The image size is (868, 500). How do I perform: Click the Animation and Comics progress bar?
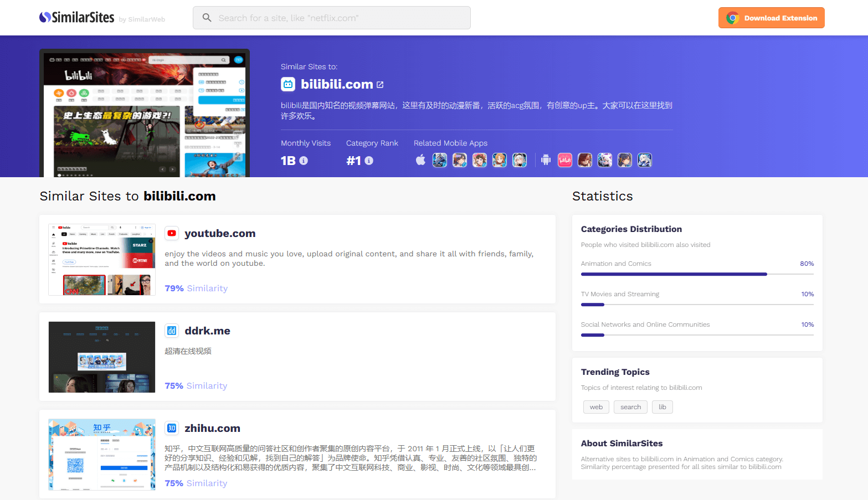(x=697, y=274)
